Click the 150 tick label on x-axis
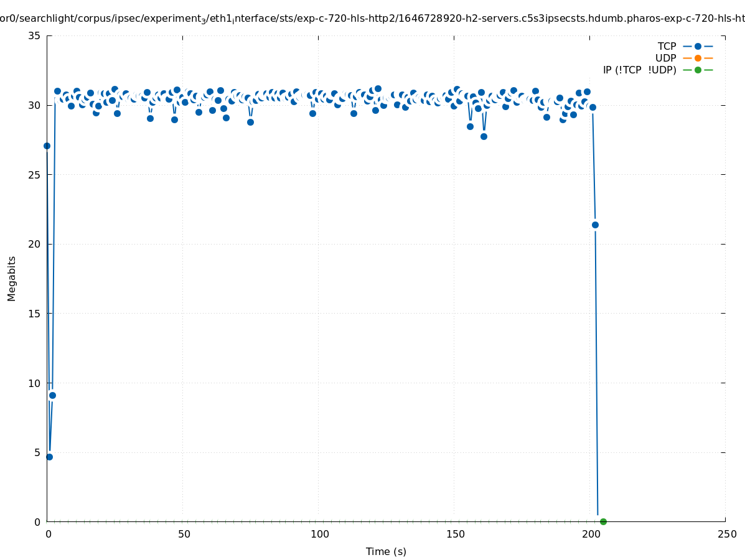 (455, 534)
